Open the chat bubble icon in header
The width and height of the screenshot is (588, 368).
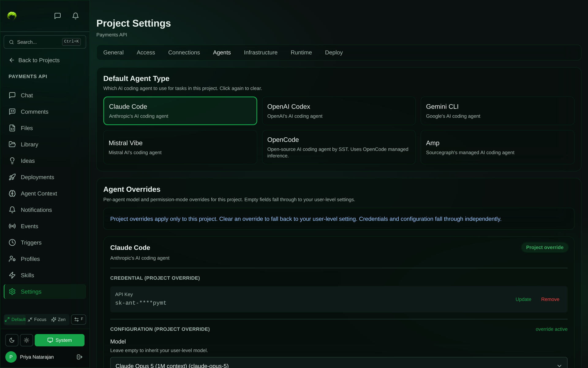coord(57,16)
